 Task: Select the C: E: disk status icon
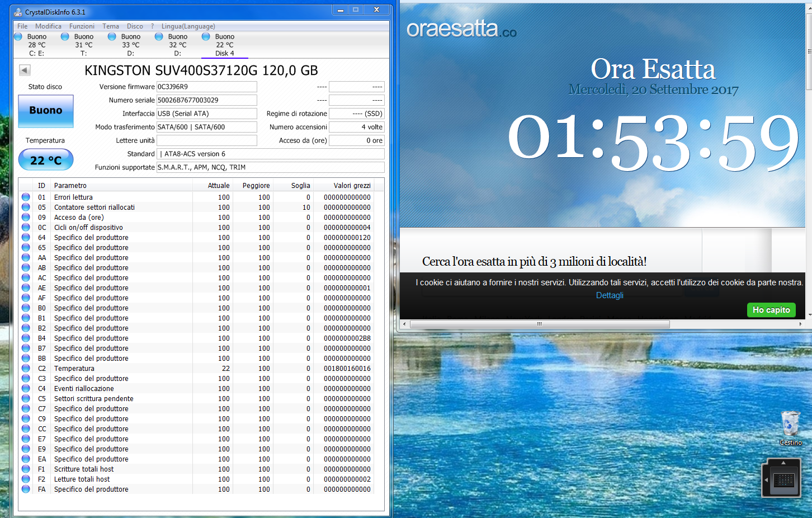(x=18, y=36)
